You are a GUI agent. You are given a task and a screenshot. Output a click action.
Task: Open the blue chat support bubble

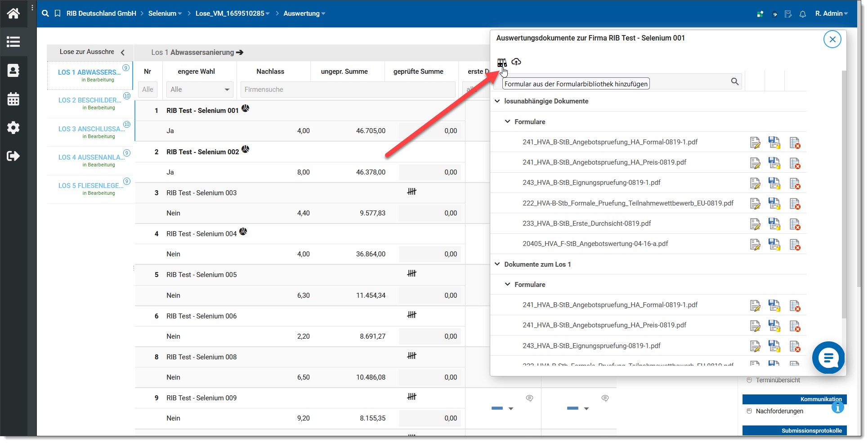(x=828, y=358)
